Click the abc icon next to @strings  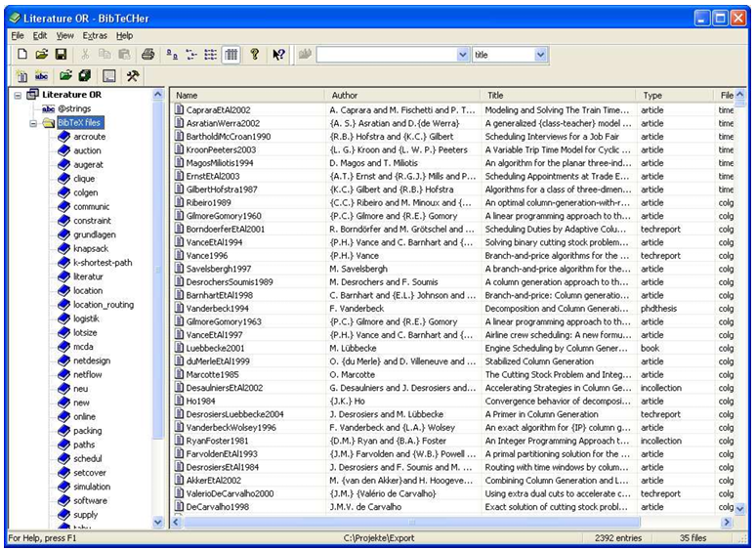48,109
